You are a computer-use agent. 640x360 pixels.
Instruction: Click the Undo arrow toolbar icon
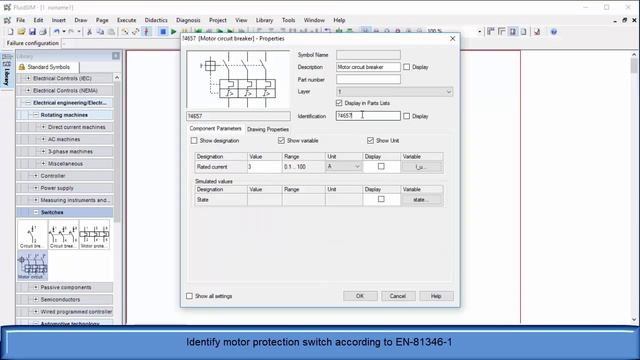pos(57,31)
